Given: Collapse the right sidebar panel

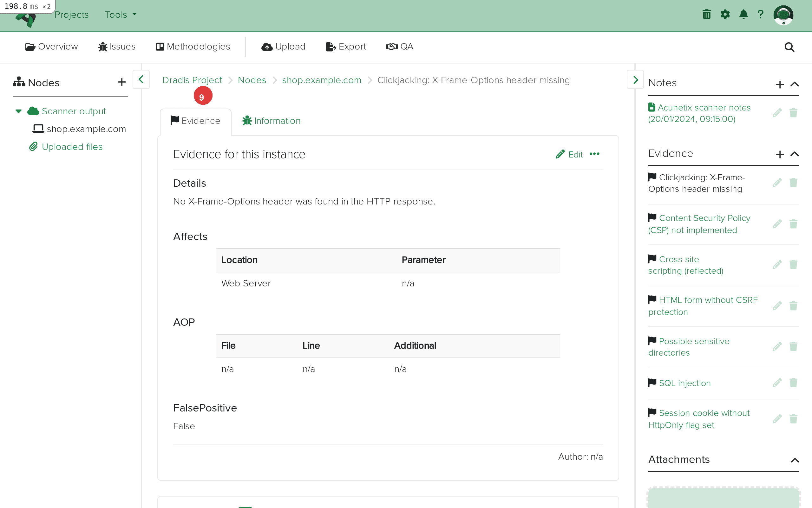Looking at the screenshot, I should click(x=635, y=79).
